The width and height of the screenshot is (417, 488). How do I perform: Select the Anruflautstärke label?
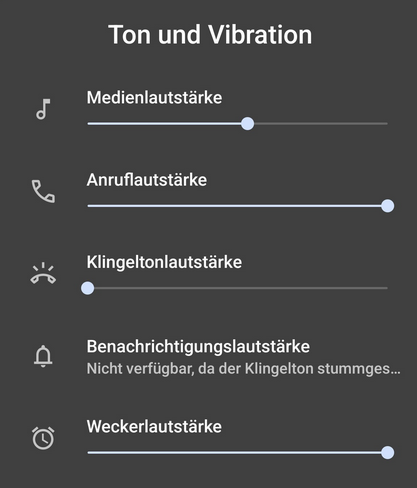pos(147,180)
